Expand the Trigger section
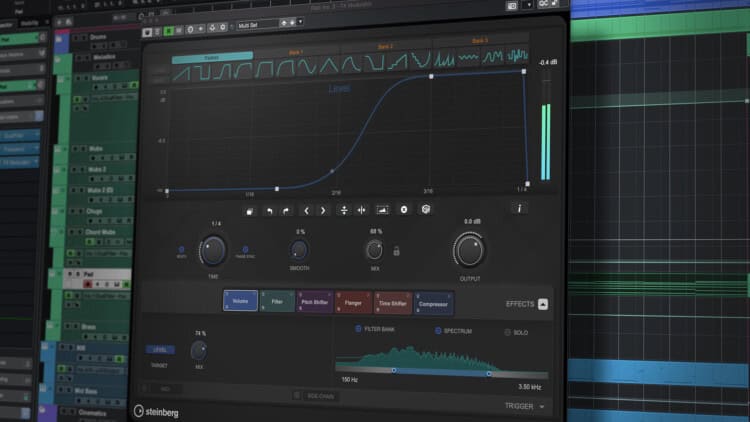The height and width of the screenshot is (422, 750). [x=542, y=406]
